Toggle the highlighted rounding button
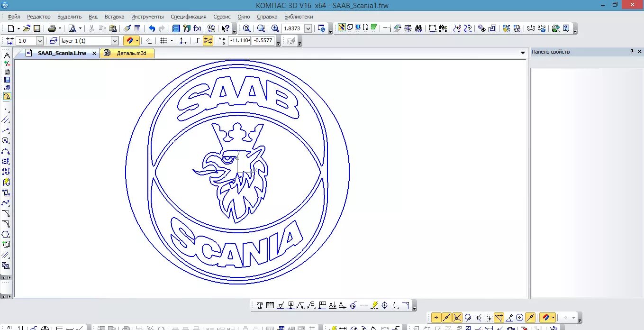Image resolution: width=644 pixels, height=330 pixels. pyautogui.click(x=208, y=41)
